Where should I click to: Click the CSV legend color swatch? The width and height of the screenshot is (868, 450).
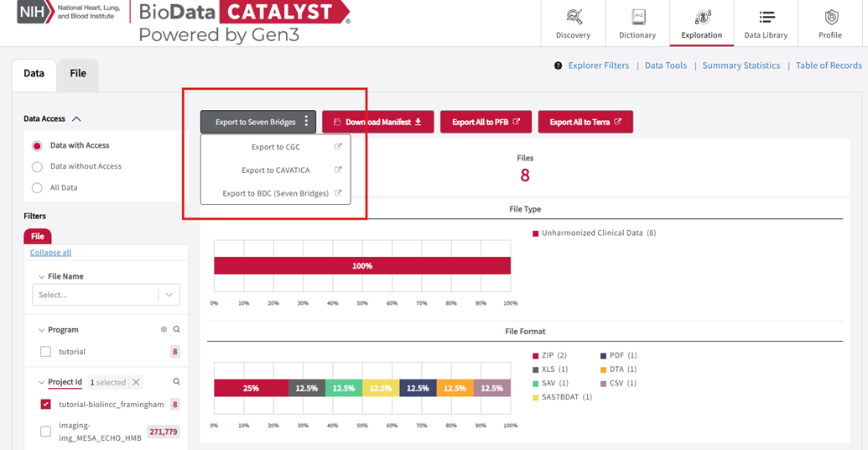pos(603,383)
